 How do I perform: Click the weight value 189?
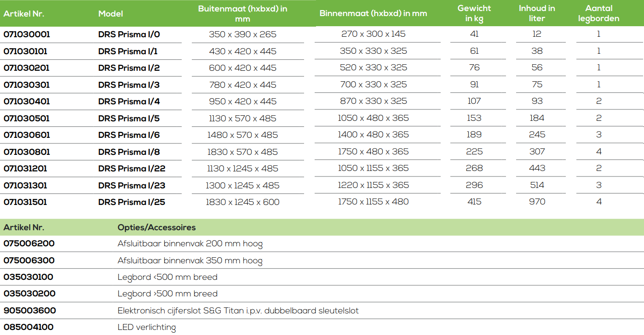(474, 135)
